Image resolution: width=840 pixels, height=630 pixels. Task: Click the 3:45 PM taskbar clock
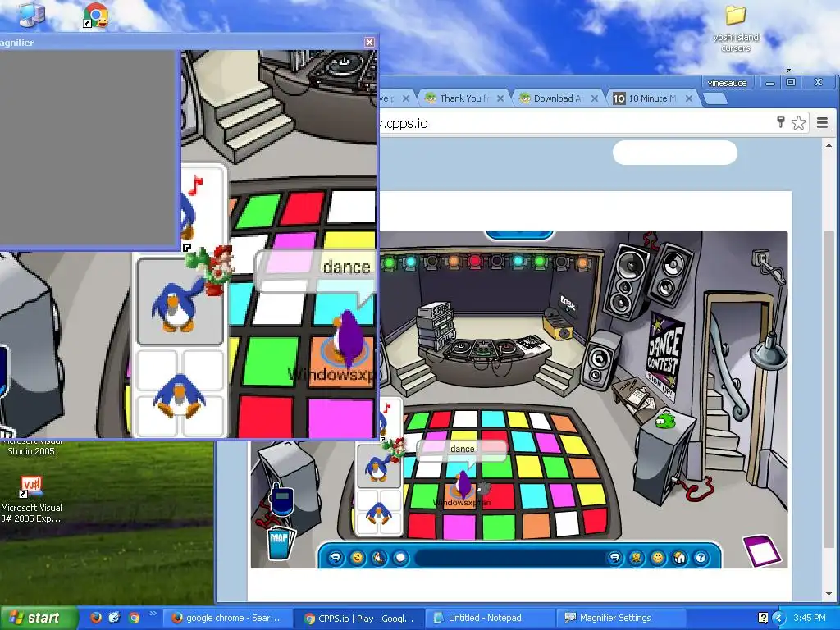[x=810, y=618]
